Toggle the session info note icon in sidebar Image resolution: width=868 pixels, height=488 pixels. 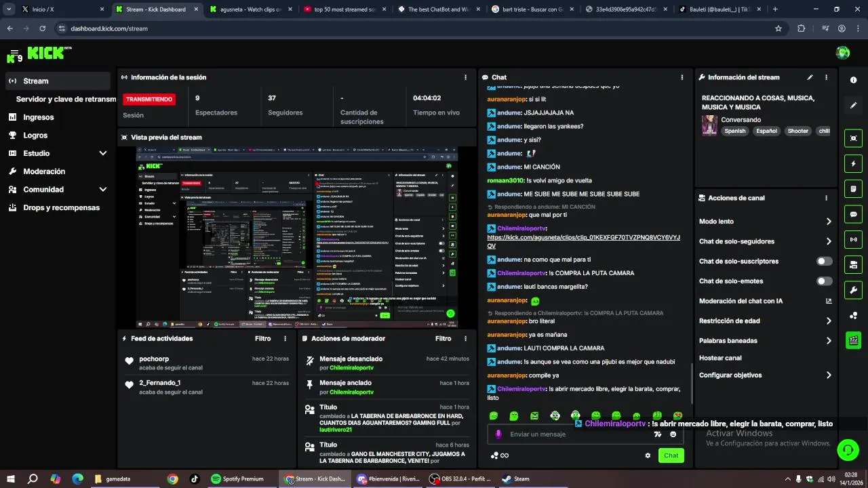click(x=853, y=188)
